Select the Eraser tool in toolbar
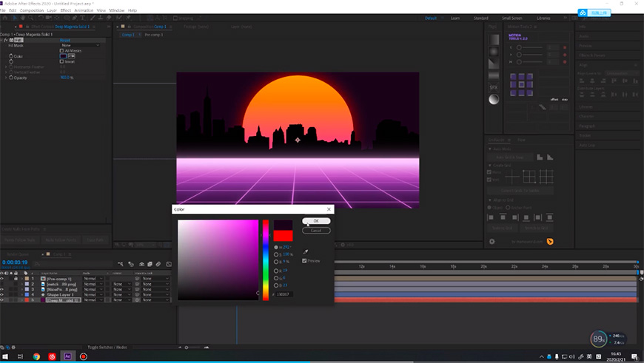This screenshot has height=363, width=644. (109, 18)
